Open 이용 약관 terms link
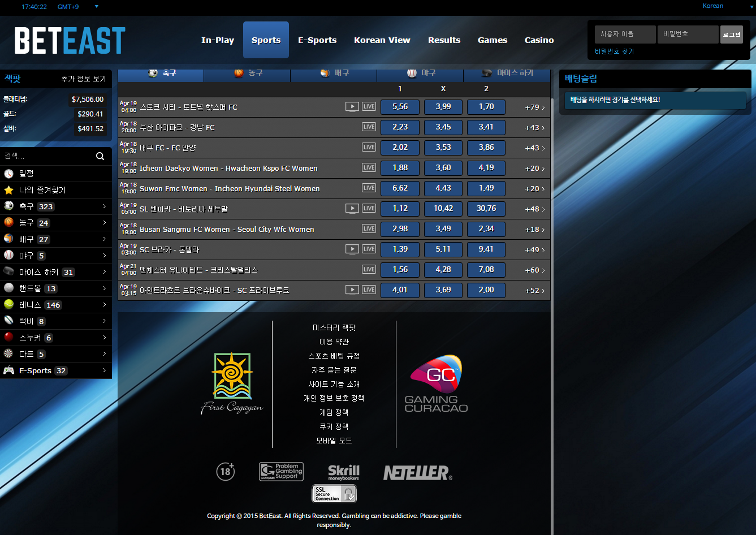This screenshot has height=535, width=756. [x=334, y=342]
